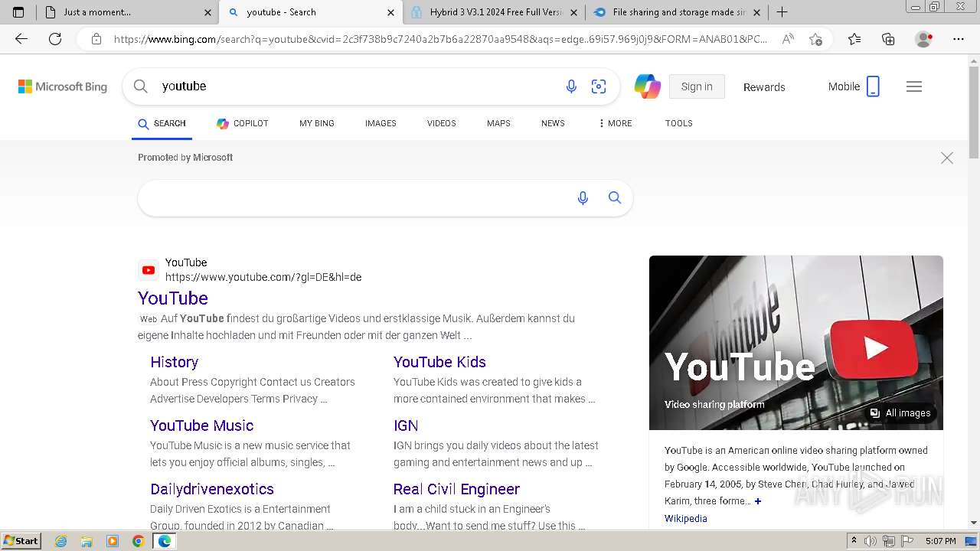Select the MY BING tab

[x=317, y=123]
